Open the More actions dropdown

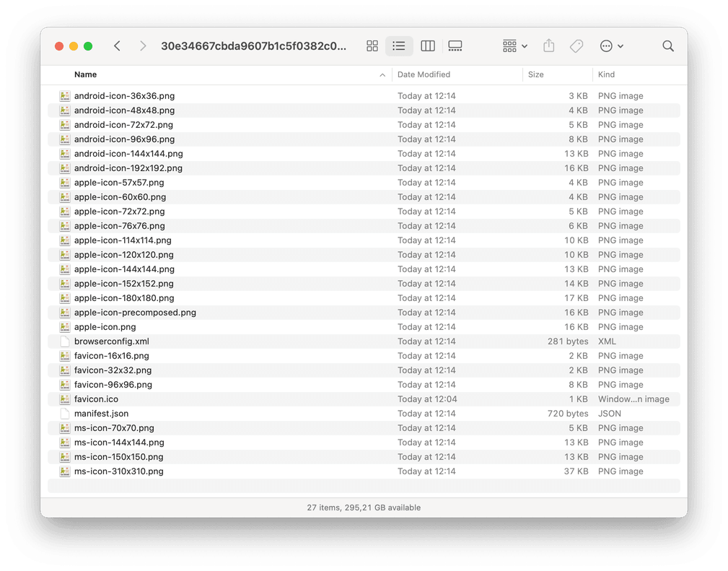611,45
